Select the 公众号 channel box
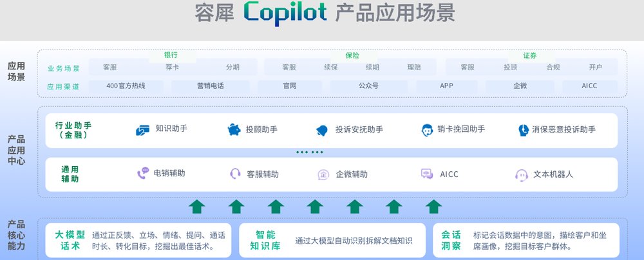The width and height of the screenshot is (644, 260). 368,86
